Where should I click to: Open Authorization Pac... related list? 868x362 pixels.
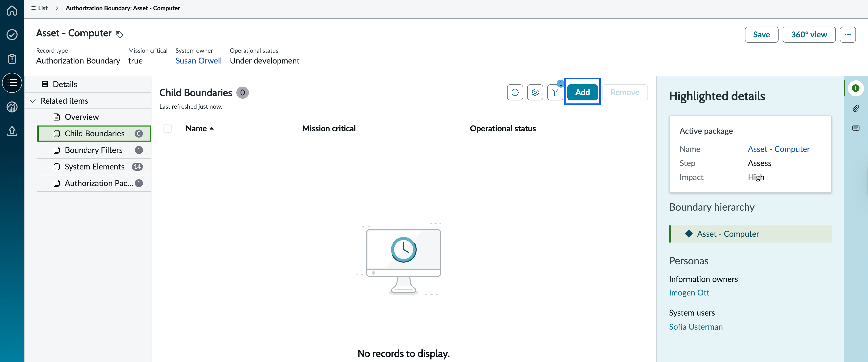point(94,183)
